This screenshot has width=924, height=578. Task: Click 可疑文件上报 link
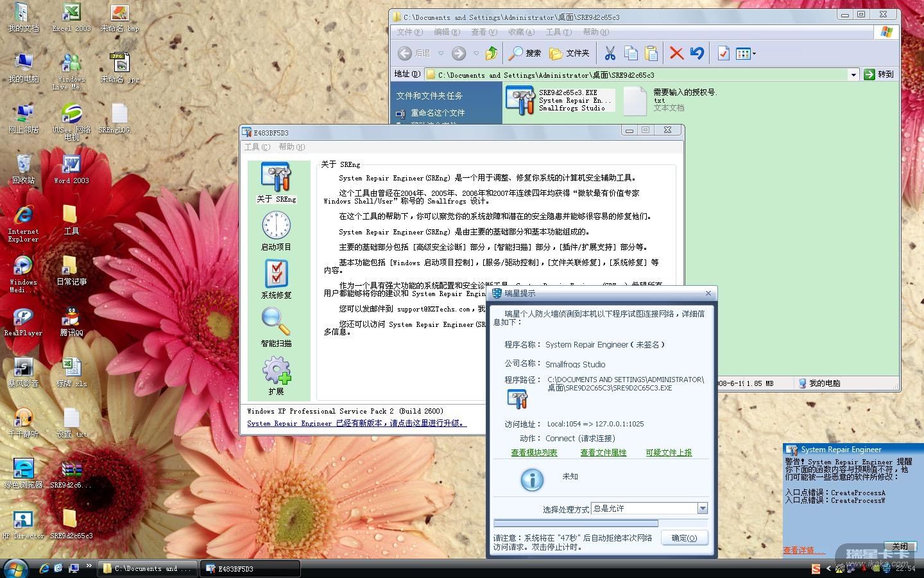click(x=669, y=453)
